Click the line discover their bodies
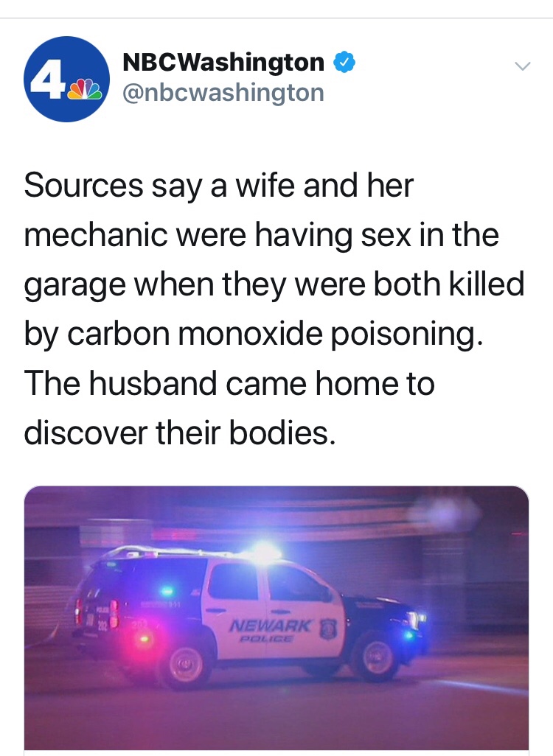The width and height of the screenshot is (553, 756). coord(179,433)
